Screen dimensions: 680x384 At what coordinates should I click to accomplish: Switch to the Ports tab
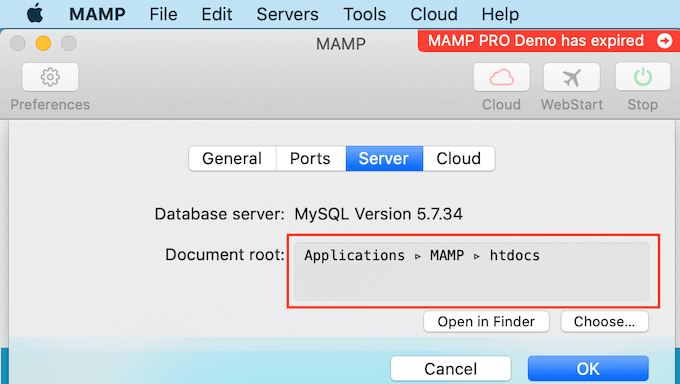click(311, 158)
